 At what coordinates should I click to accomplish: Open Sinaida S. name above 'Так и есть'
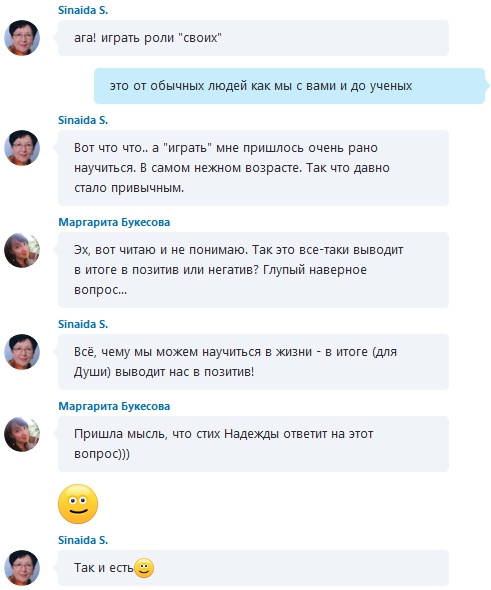(83, 540)
